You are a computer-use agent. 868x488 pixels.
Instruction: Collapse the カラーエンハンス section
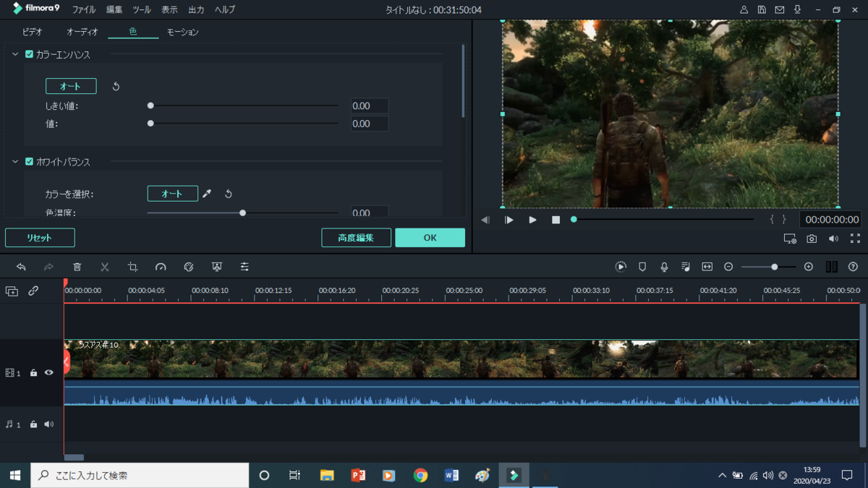pyautogui.click(x=15, y=54)
